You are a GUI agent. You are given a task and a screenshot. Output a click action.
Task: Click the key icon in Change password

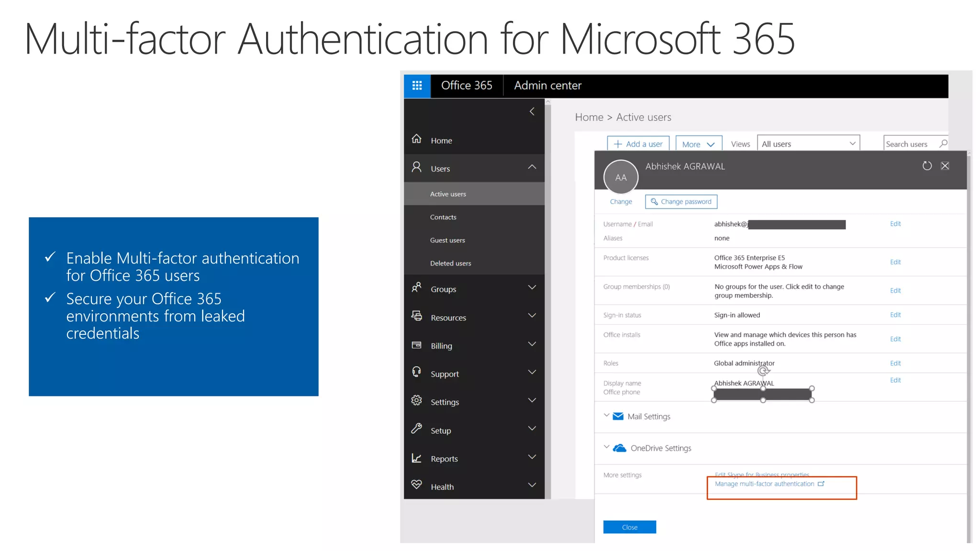pos(654,201)
